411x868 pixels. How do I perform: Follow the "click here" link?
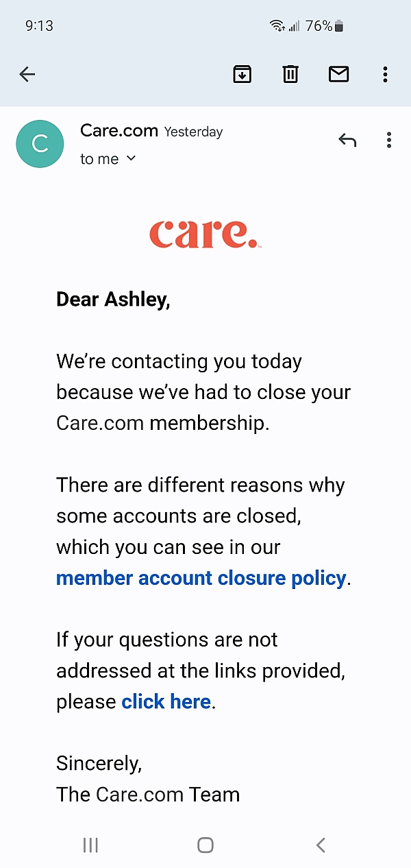pos(166,701)
